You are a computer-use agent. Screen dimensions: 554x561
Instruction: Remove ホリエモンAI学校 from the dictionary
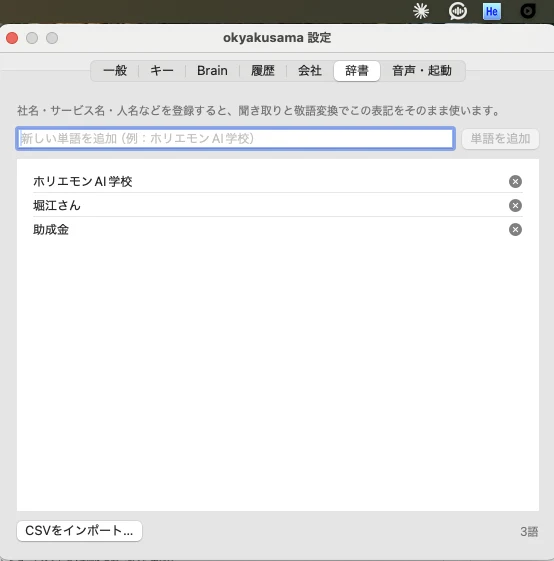(515, 182)
